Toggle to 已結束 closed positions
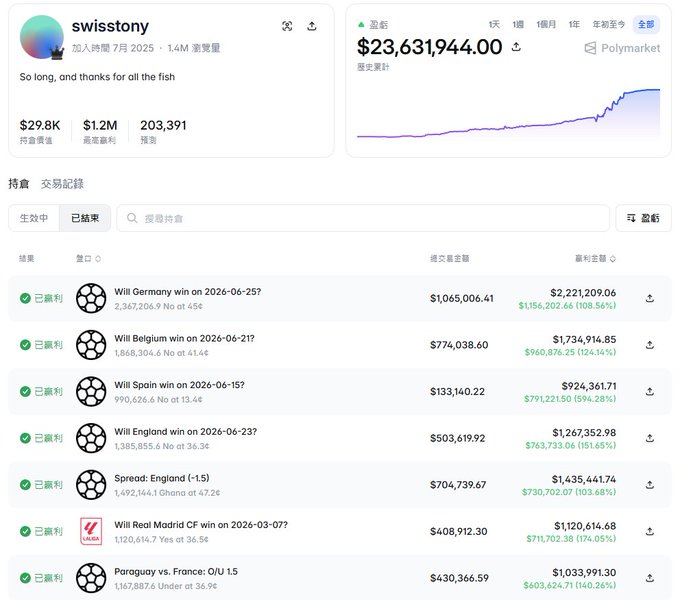This screenshot has width=680, height=600. (85, 218)
